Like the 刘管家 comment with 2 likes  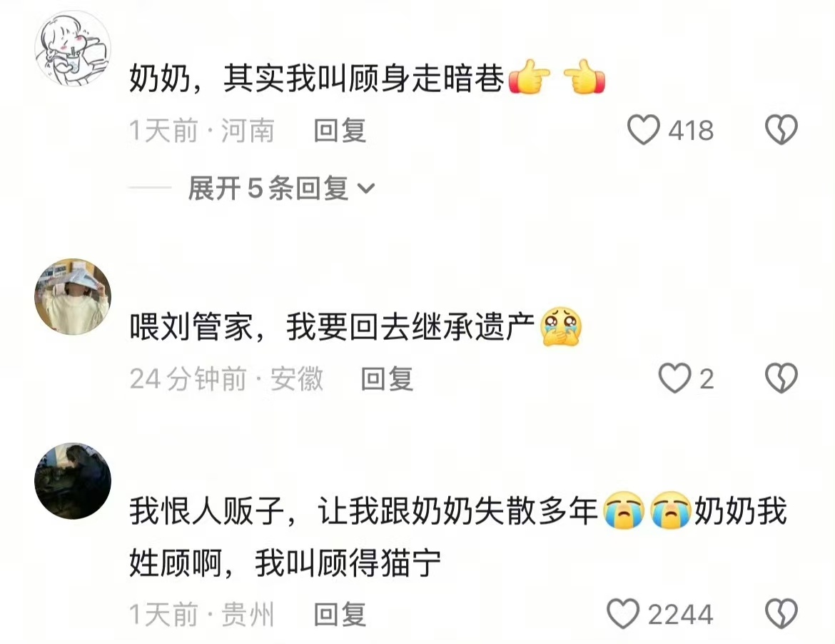pos(674,378)
